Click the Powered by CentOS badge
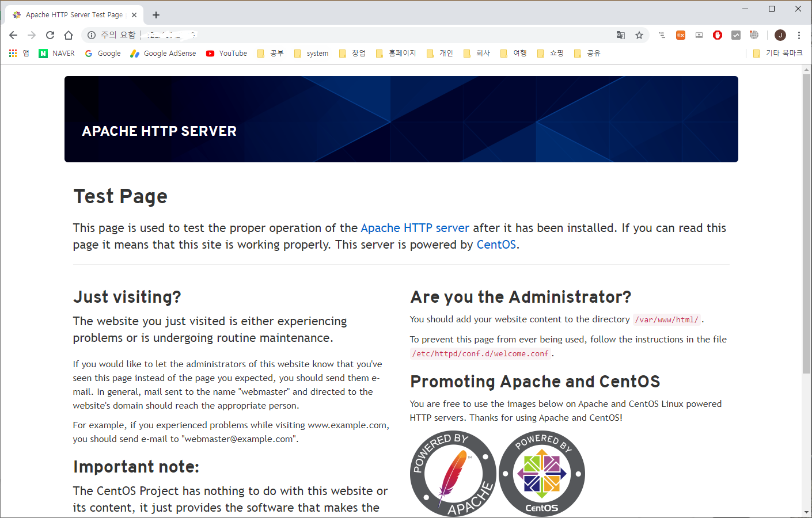Viewport: 812px width, 518px height. (542, 474)
